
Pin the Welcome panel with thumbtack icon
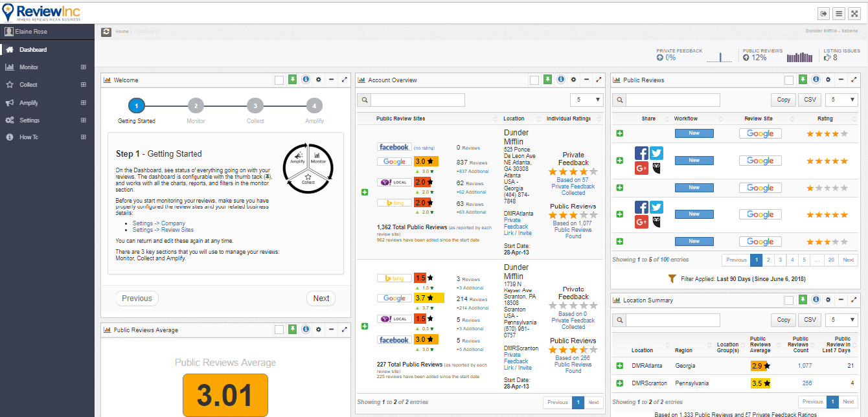[292, 80]
